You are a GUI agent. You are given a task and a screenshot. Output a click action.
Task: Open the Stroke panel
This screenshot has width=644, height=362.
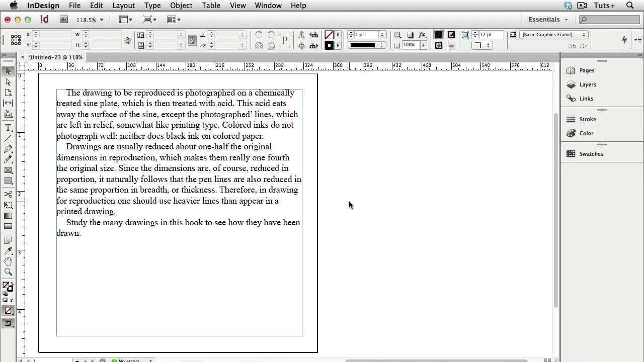[588, 119]
